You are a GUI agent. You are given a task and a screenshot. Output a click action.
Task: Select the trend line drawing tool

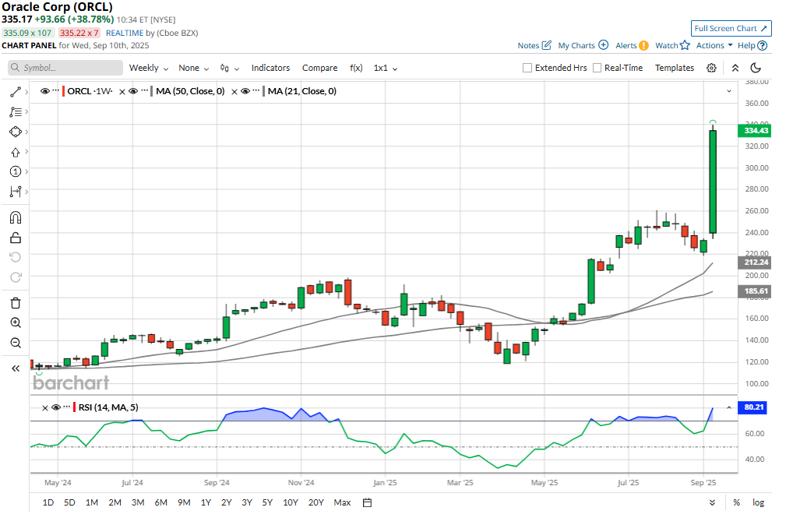16,92
